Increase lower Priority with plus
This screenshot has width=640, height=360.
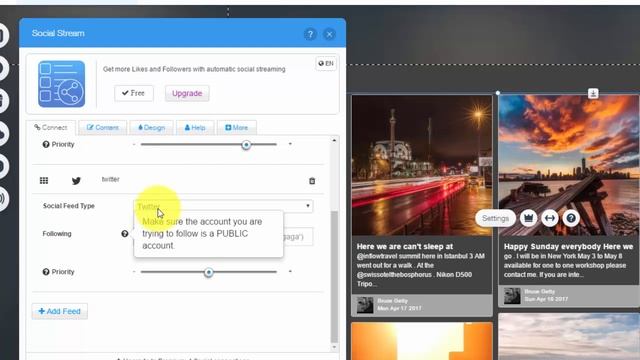290,271
